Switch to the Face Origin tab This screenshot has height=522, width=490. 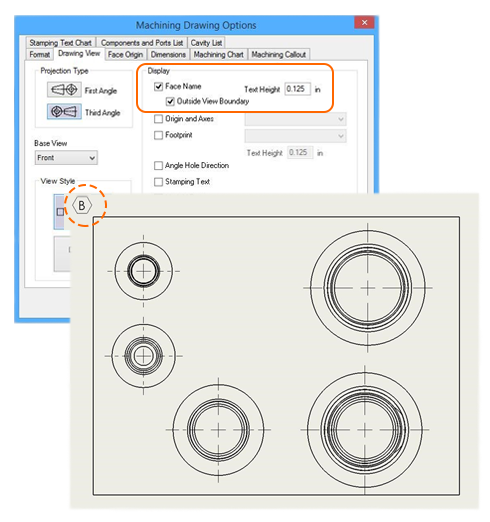point(125,55)
